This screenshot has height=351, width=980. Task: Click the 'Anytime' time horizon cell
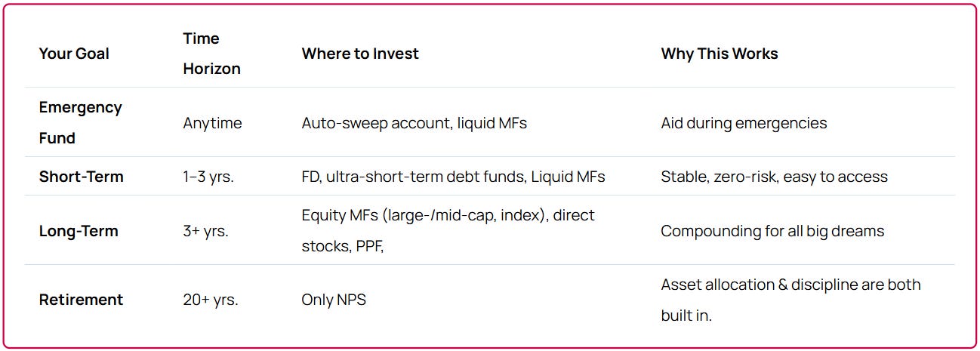tap(212, 123)
